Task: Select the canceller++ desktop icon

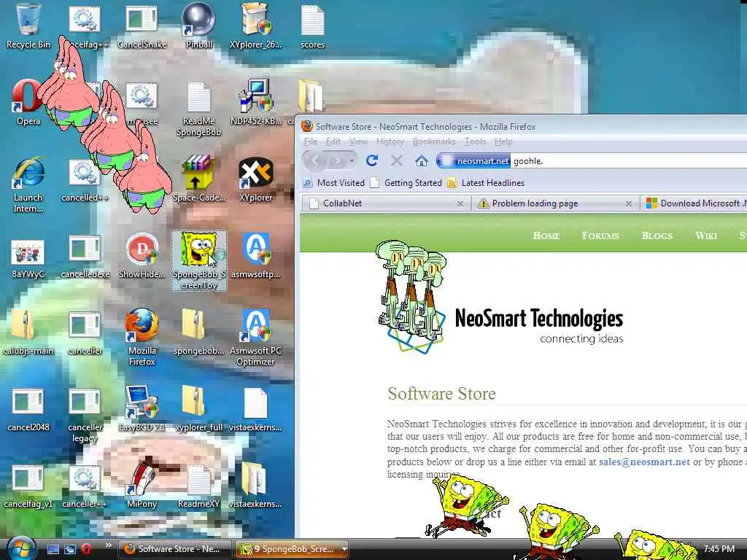Action: click(x=85, y=486)
